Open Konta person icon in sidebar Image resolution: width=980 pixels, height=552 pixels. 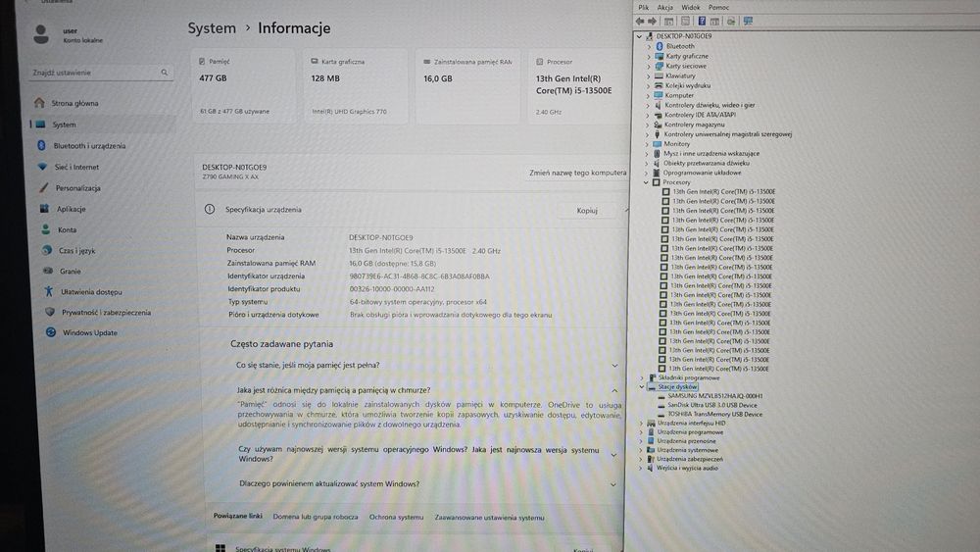click(x=46, y=229)
